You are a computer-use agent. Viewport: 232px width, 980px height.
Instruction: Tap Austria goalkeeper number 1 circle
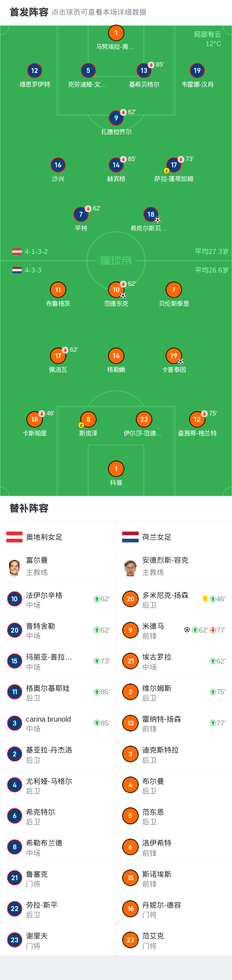116,33
